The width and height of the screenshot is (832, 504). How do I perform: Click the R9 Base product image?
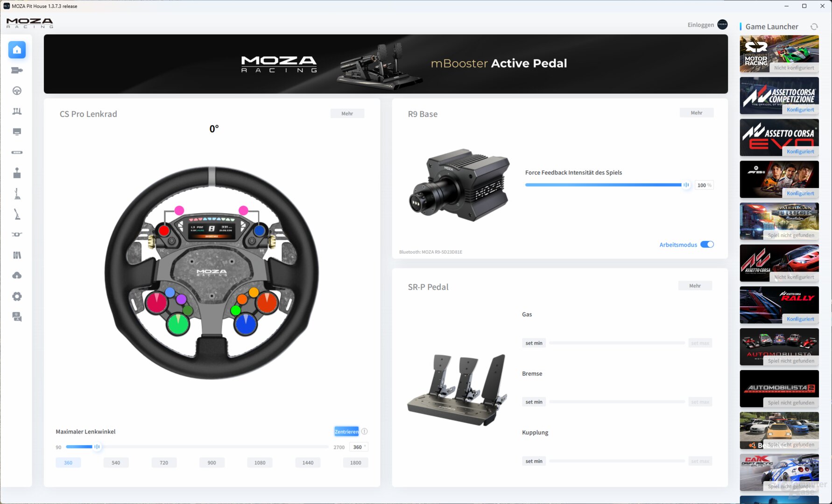[x=459, y=185]
